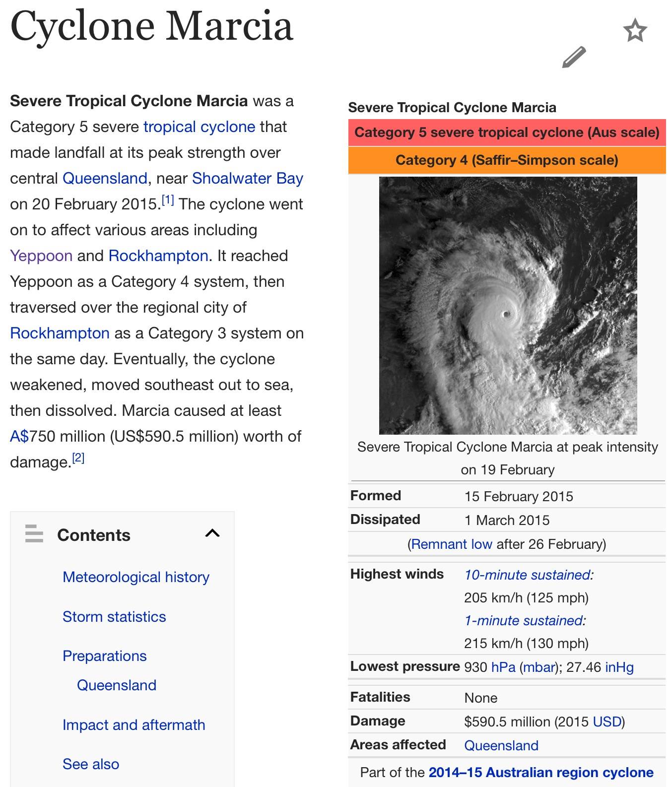Visit the Yeppoon article link
The width and height of the screenshot is (672, 787).
tap(41, 256)
